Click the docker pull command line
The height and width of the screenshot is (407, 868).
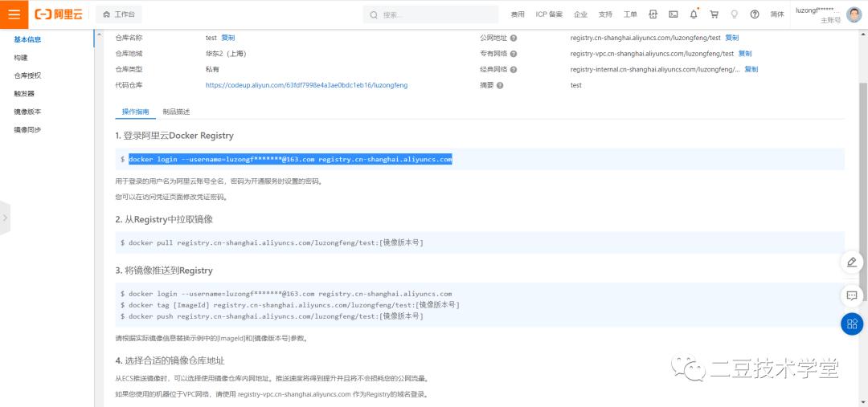click(x=272, y=242)
